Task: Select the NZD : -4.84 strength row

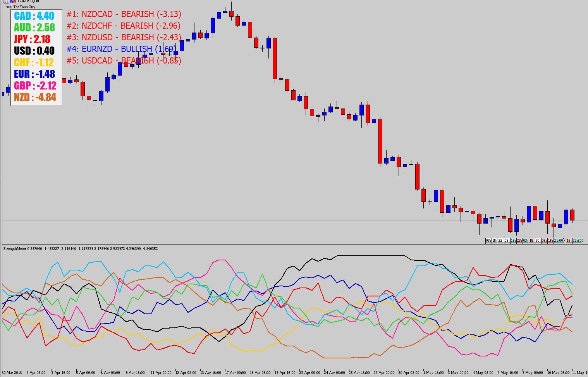Action: (35, 97)
